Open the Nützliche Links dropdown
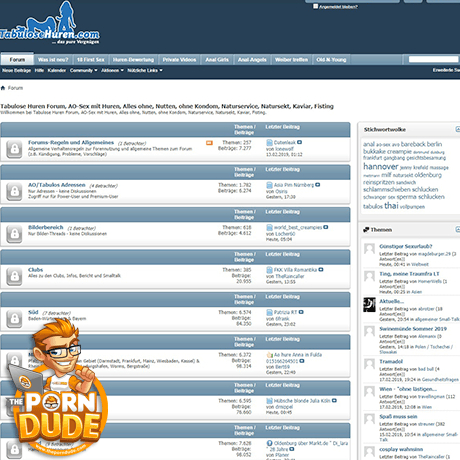The width and height of the screenshot is (460, 460). tap(145, 70)
